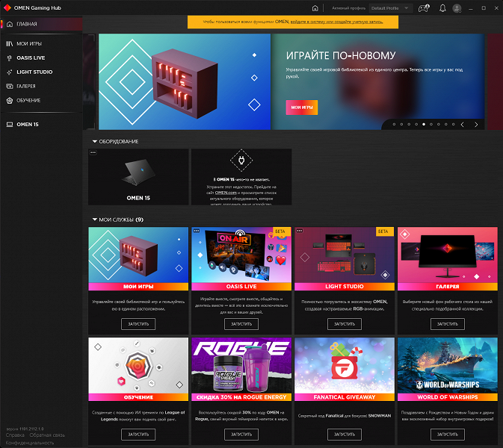Click the OASIS LIVE service card image
Image resolution: width=503 pixels, height=448 pixels.
tap(241, 256)
